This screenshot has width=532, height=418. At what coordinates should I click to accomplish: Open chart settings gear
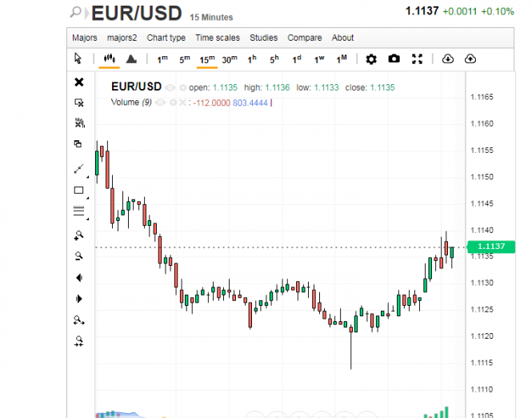coord(371,59)
